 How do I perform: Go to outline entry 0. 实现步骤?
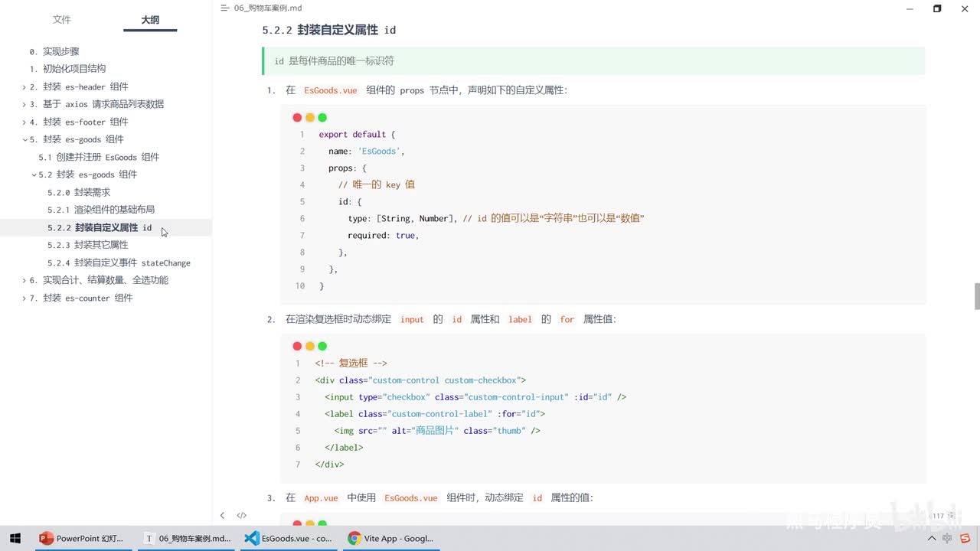[54, 51]
